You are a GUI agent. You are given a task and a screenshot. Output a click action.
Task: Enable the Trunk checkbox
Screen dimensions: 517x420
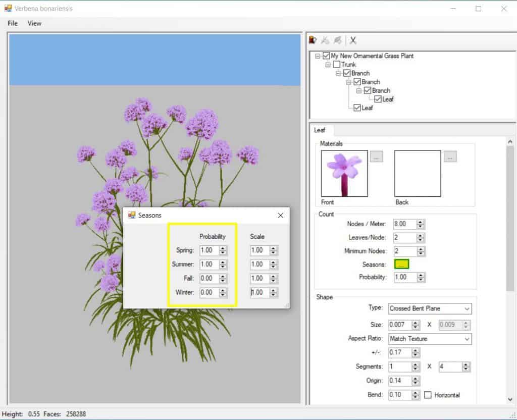337,64
